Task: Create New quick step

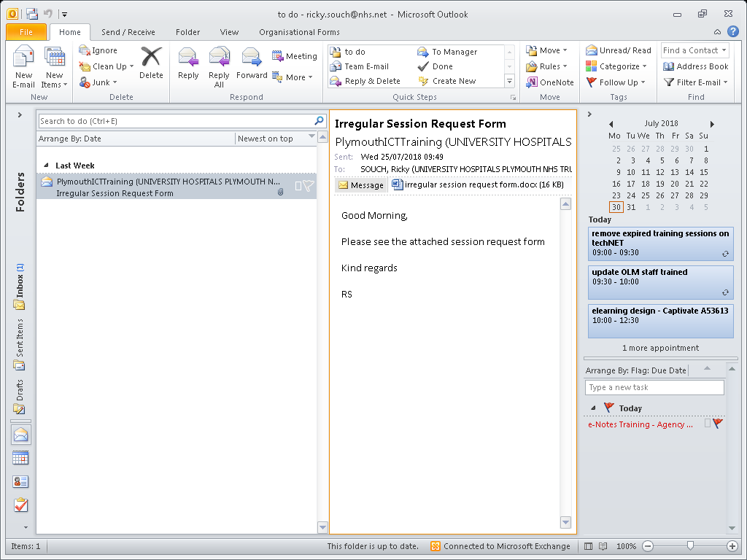Action: tap(447, 81)
